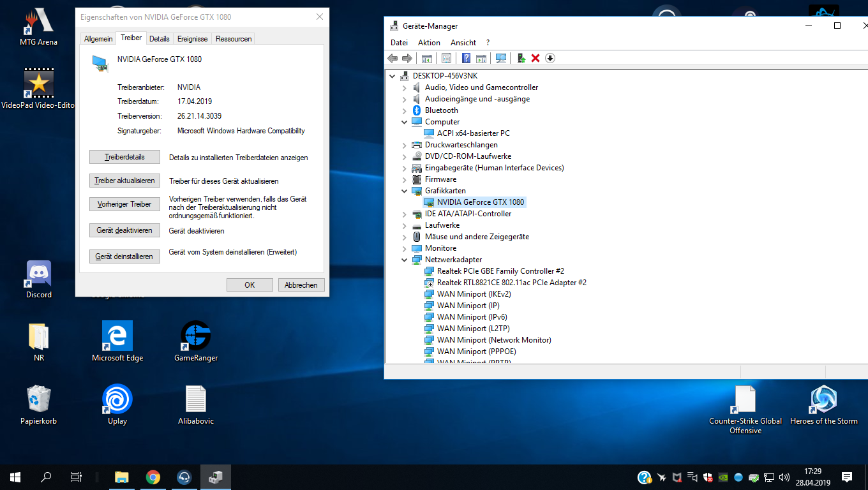Screen dimensions: 868x490
Task: Select Realtek PCIe GBE Family Controller #2
Action: pos(500,271)
